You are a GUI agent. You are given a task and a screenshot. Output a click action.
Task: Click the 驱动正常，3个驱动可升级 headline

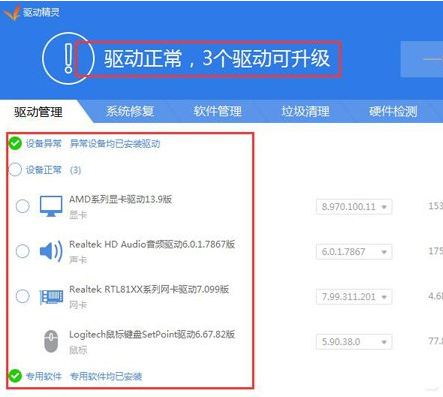pyautogui.click(x=217, y=59)
